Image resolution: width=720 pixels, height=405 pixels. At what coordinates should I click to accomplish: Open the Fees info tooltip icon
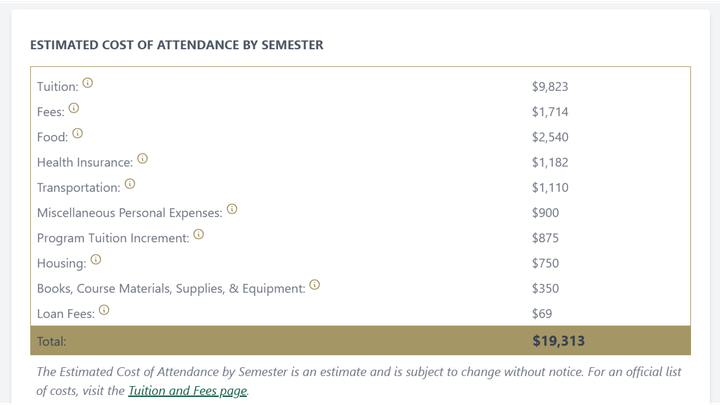click(74, 108)
